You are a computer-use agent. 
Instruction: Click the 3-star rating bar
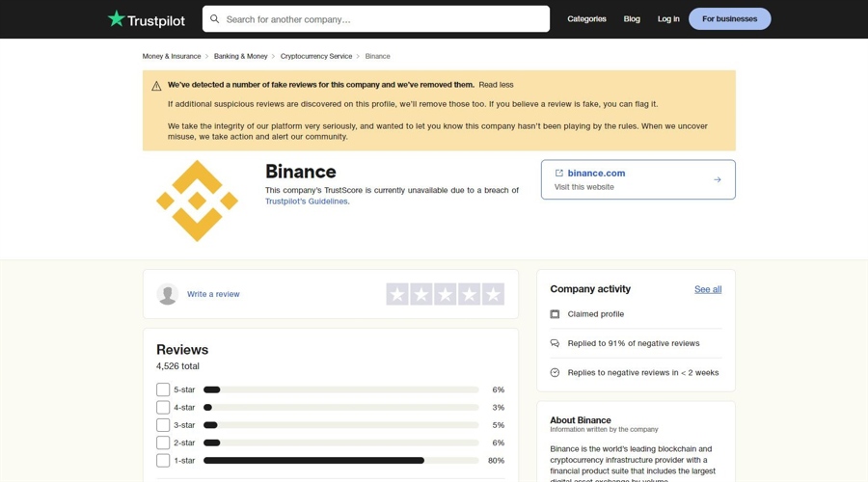coord(341,425)
